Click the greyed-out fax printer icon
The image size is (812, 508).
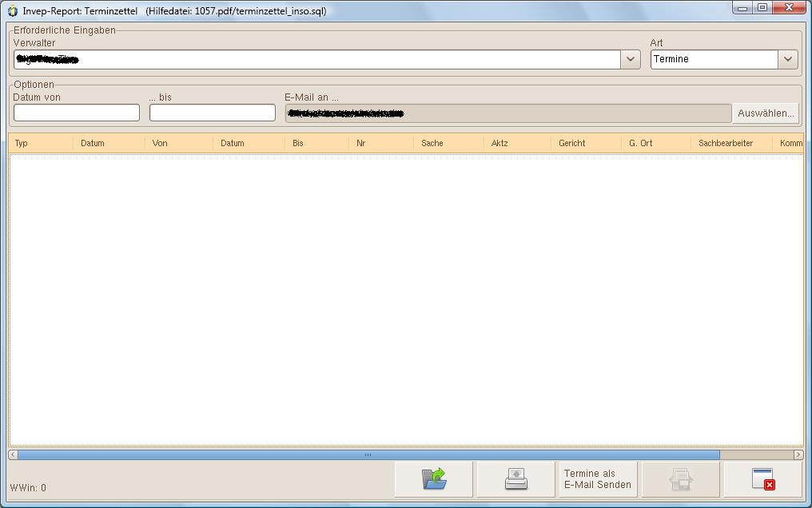[x=680, y=479]
